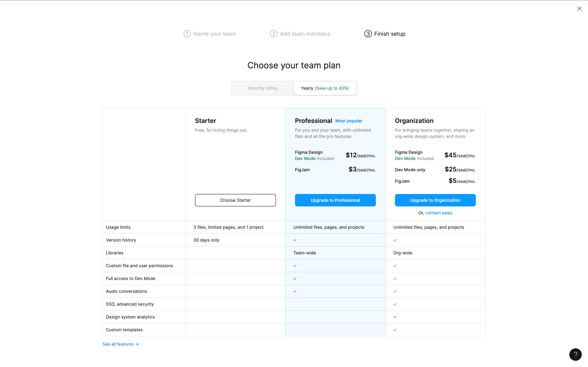Click the step 1 Name your team circle
The image size is (588, 367).
coord(187,34)
